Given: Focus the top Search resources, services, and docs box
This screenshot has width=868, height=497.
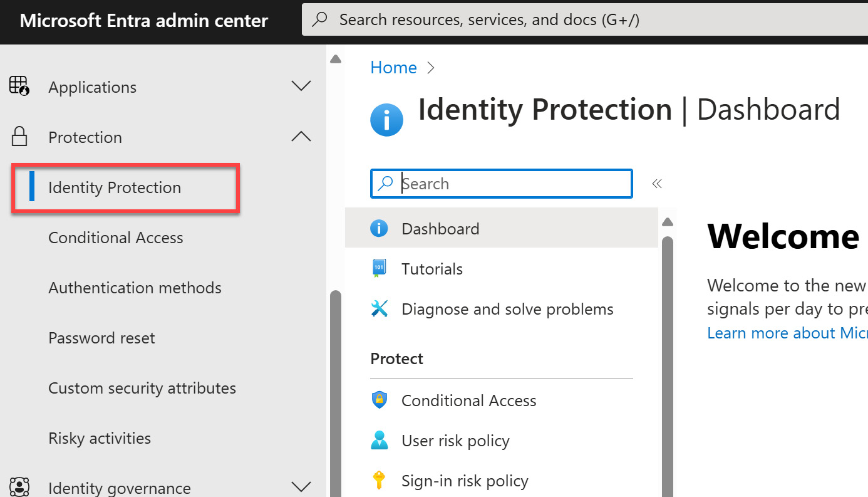Looking at the screenshot, I should pos(584,19).
